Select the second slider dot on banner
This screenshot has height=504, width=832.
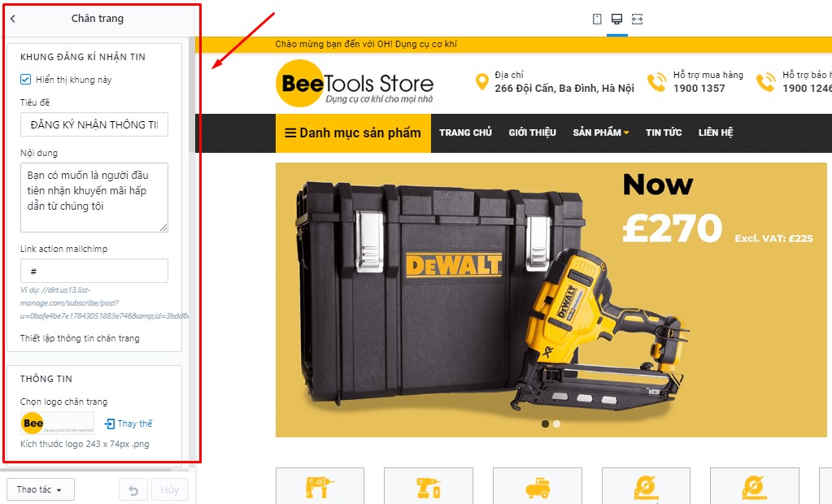(556, 424)
